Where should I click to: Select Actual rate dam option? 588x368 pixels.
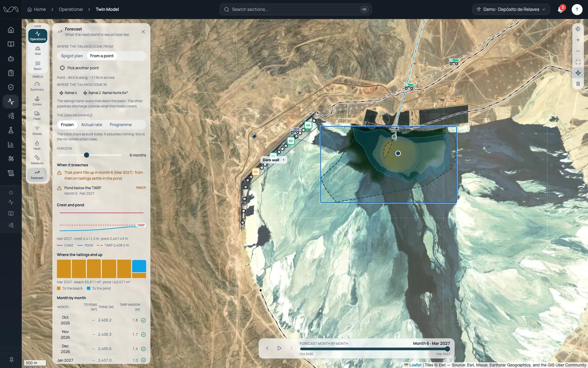[91, 125]
